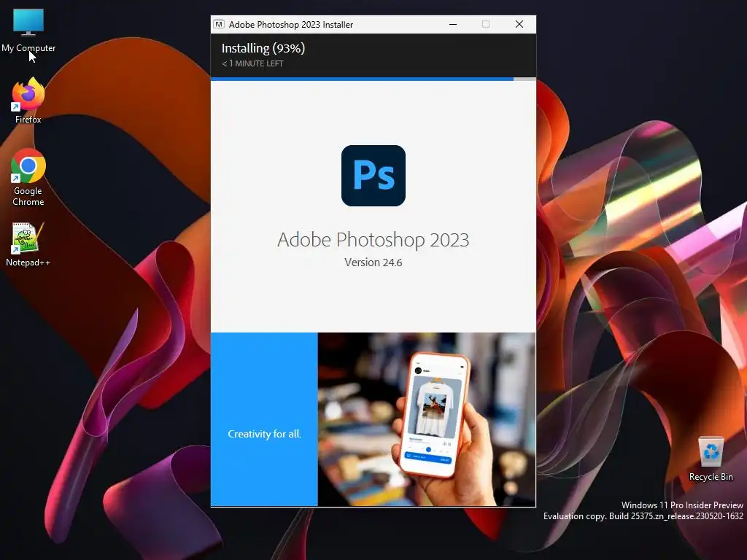747x560 pixels.
Task: Select the Recycle Bin desktop icon
Action: tap(711, 459)
